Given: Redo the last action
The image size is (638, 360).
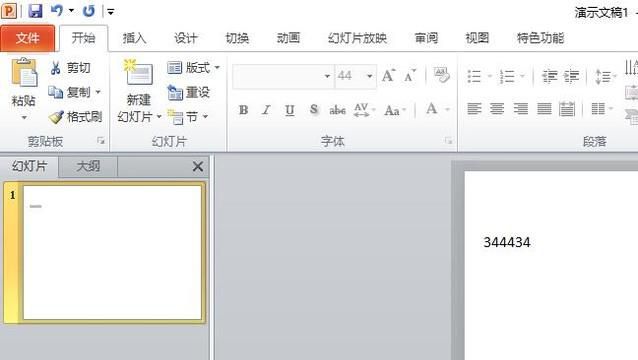Looking at the screenshot, I should tap(89, 11).
